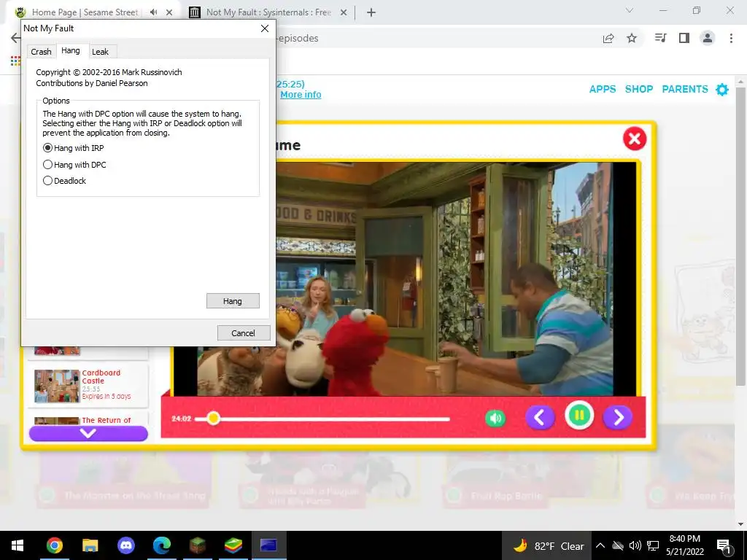Switch to the Leak tab

pyautogui.click(x=100, y=52)
